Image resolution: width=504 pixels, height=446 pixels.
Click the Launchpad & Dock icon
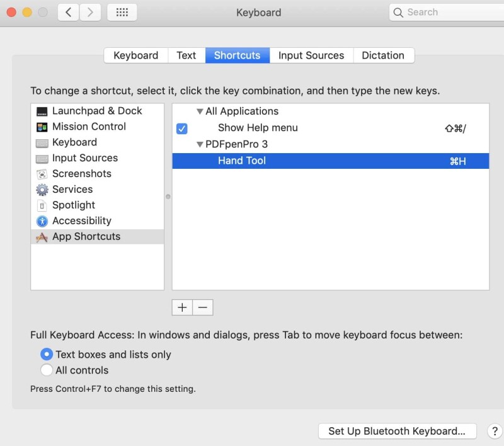point(42,111)
